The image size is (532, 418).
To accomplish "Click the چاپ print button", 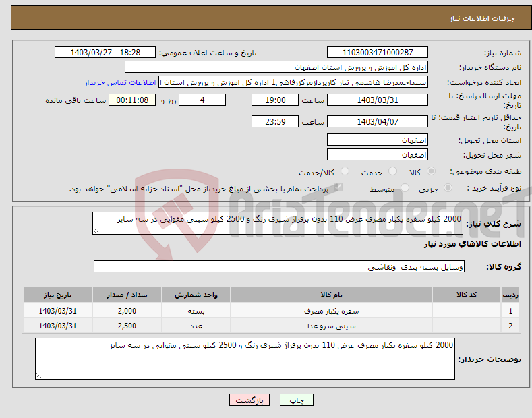I will (297, 400).
